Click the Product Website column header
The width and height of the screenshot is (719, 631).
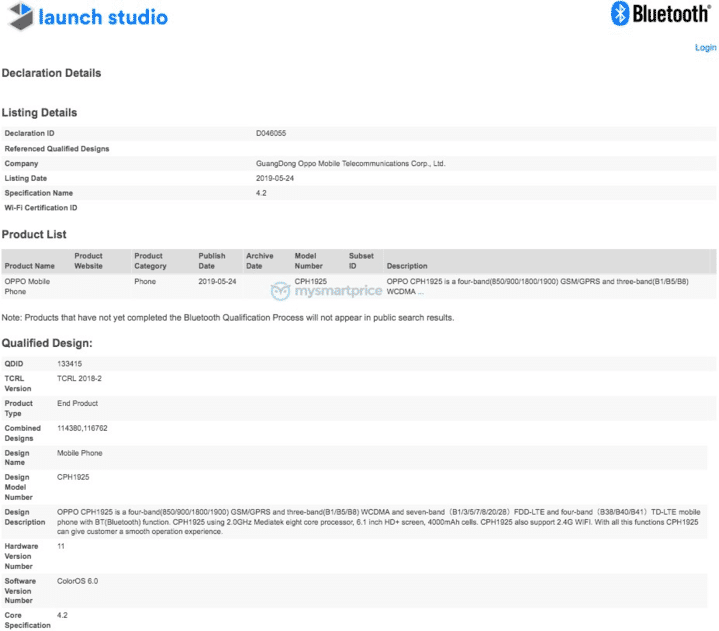click(x=88, y=261)
